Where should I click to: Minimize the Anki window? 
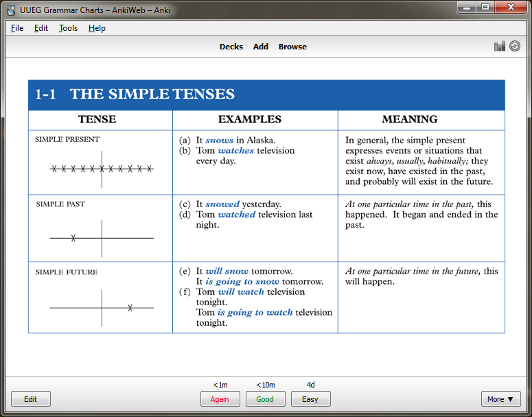click(467, 7)
